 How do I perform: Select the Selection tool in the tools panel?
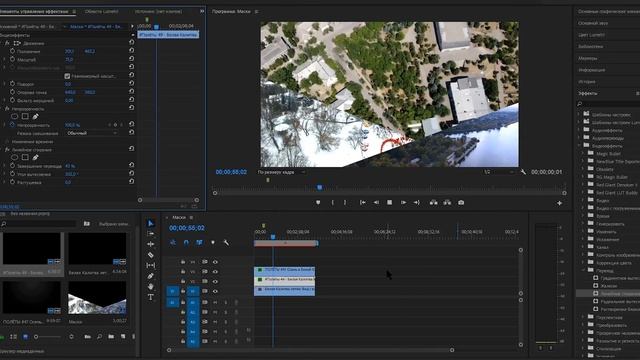point(151,223)
